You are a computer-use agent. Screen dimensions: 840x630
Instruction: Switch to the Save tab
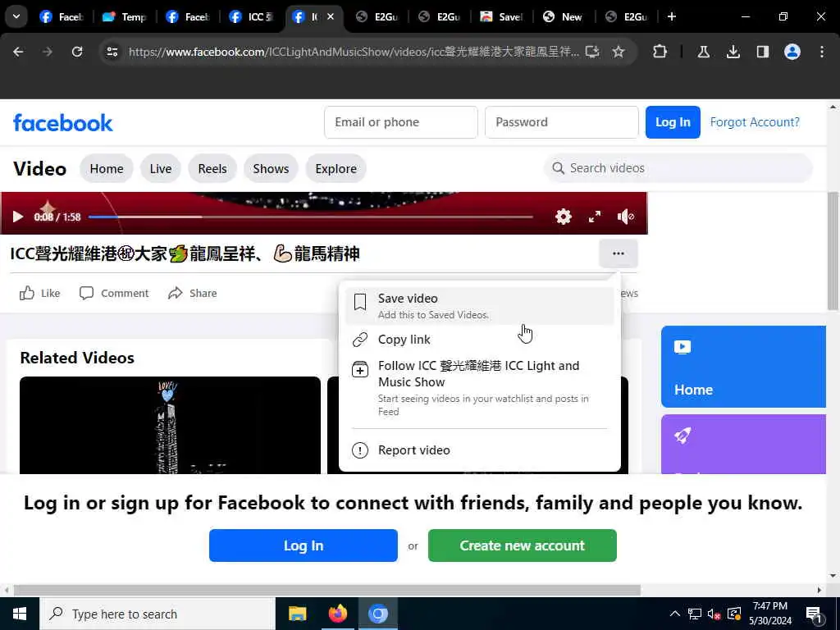click(x=501, y=16)
